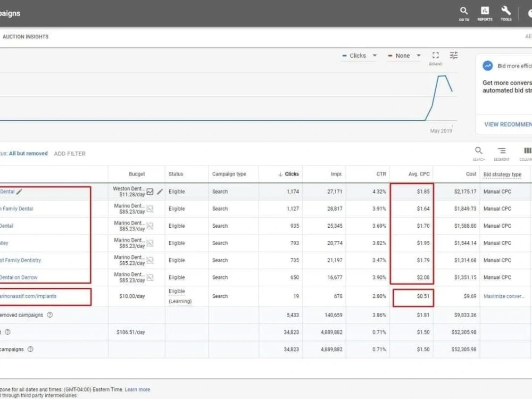Open the Family Dental campaign link

point(18,209)
